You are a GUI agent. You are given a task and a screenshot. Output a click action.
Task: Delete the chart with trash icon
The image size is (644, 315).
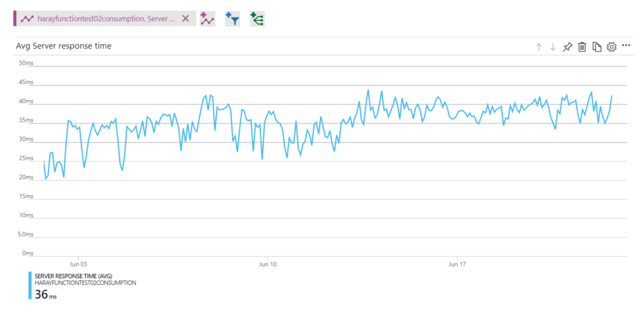tap(582, 47)
